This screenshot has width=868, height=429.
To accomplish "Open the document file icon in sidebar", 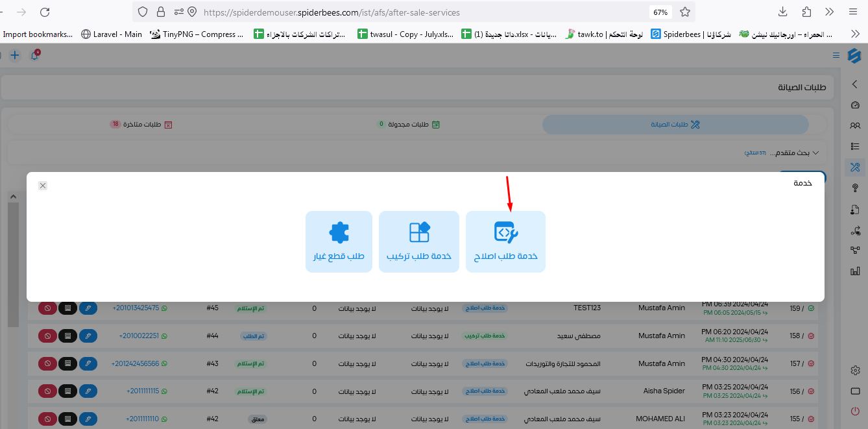I will coord(854,209).
